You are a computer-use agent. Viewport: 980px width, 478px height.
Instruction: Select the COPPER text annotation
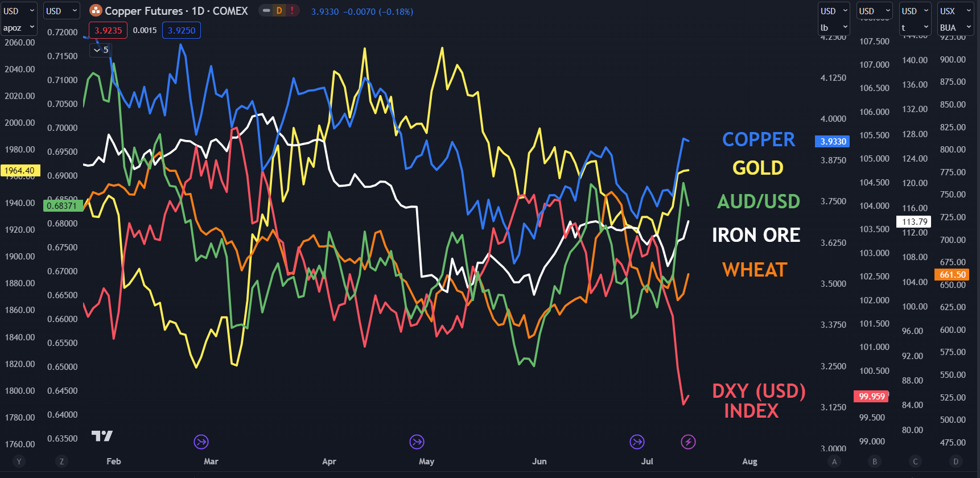pos(758,139)
